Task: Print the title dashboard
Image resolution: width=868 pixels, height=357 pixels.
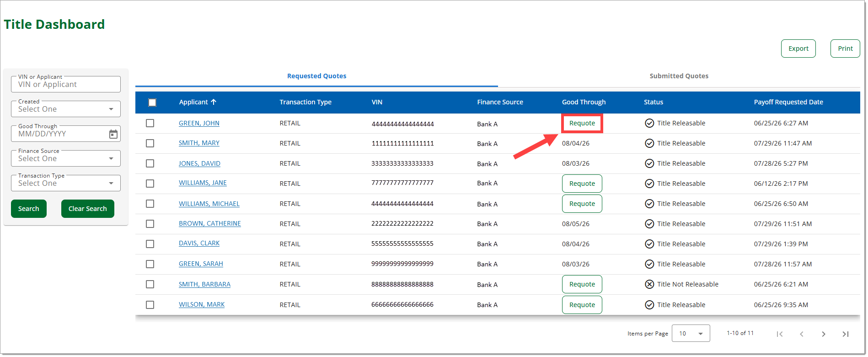Action: pos(845,49)
